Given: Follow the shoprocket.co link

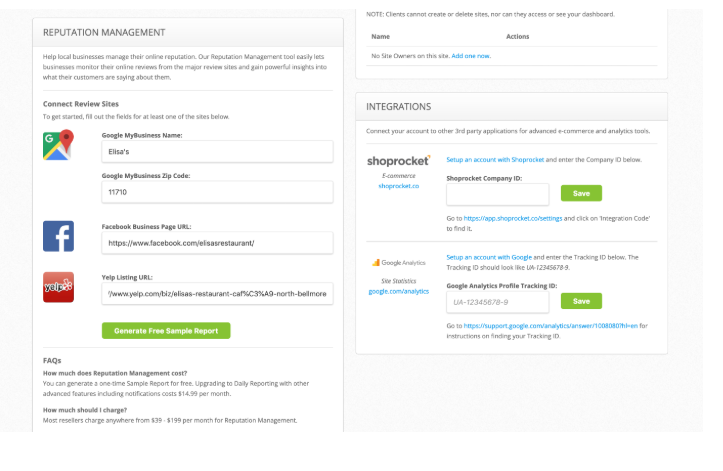Looking at the screenshot, I should click(398, 186).
